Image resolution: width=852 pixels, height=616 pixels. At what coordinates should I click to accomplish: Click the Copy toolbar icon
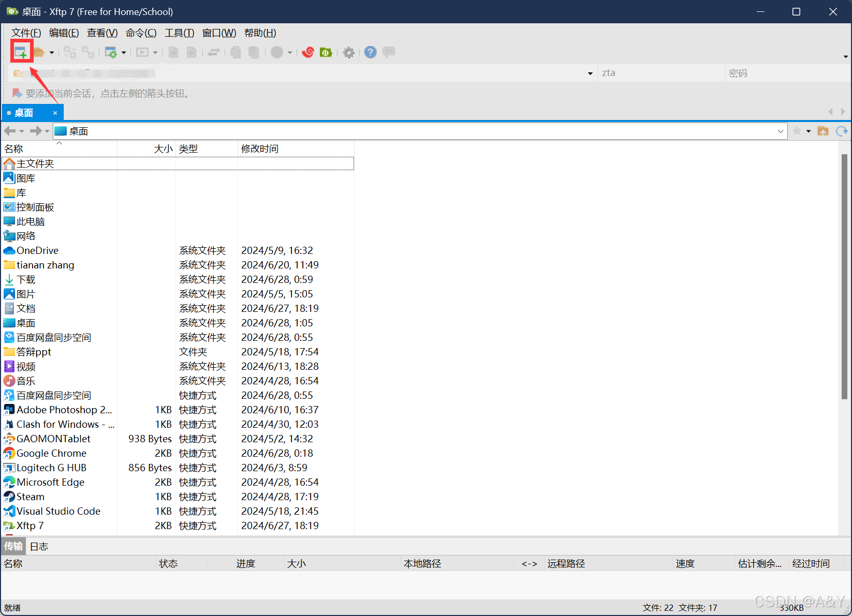click(x=236, y=52)
